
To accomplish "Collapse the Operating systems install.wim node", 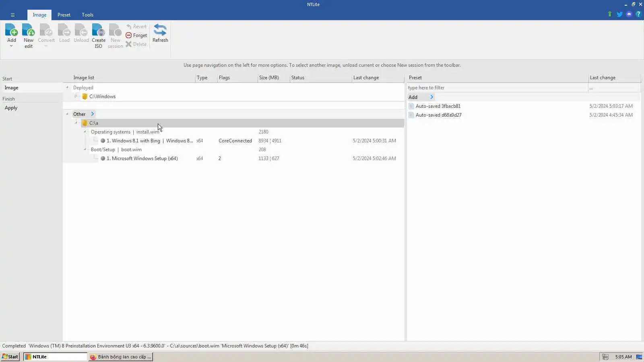I will (x=85, y=132).
